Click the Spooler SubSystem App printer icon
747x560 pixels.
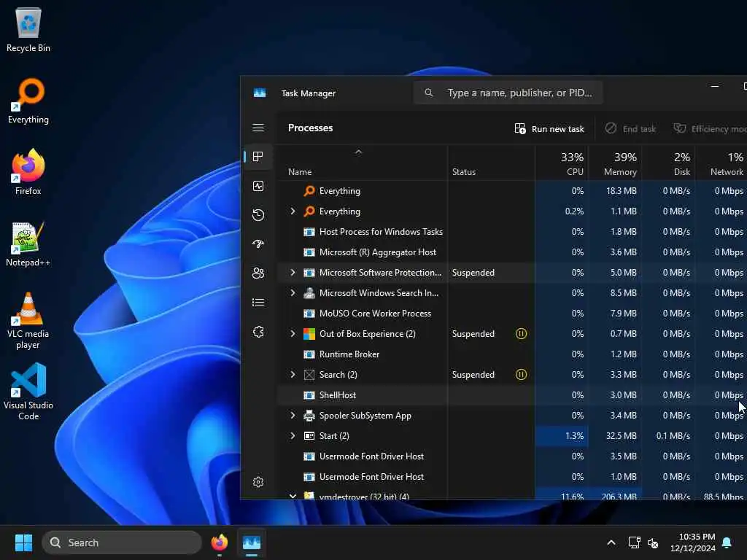(309, 416)
